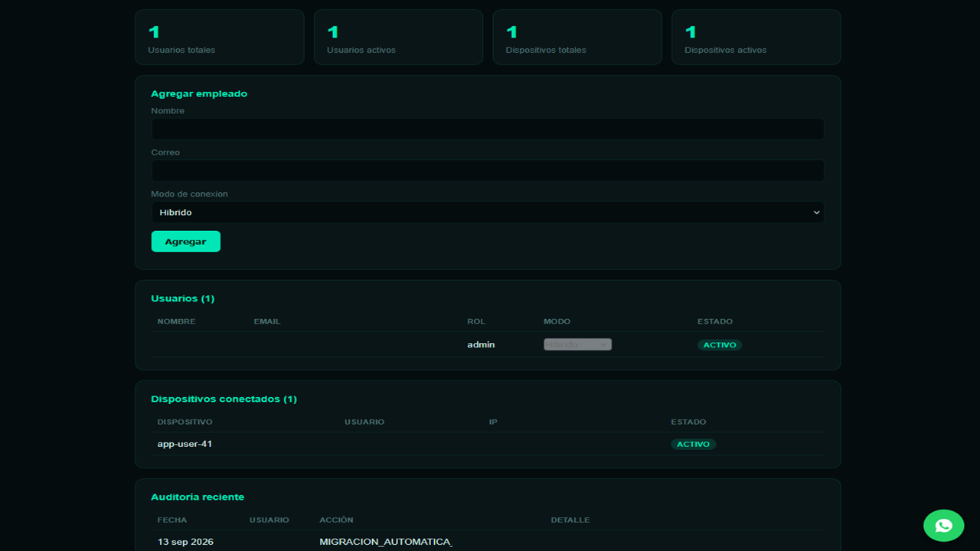Click the USUARIO header in the Auditoría table
This screenshot has width=980, height=551.
[x=269, y=520]
